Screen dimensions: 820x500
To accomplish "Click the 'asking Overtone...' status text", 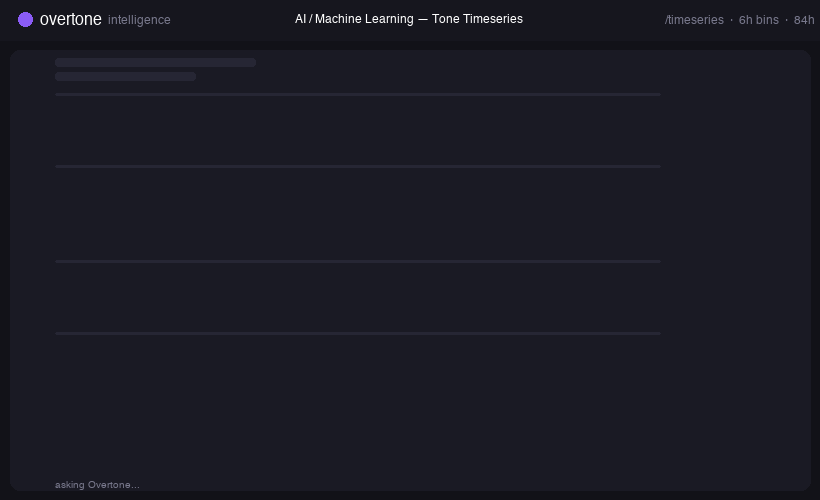I will click(97, 485).
